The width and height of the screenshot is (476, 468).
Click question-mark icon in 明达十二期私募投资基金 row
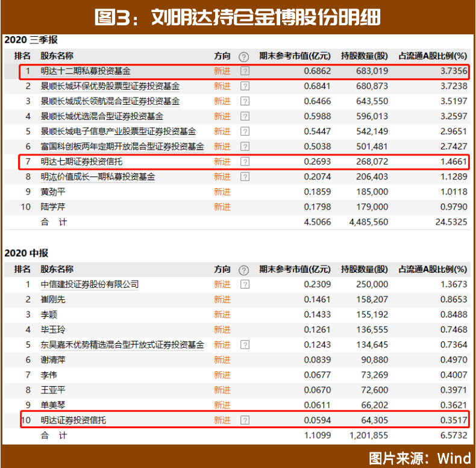click(245, 71)
